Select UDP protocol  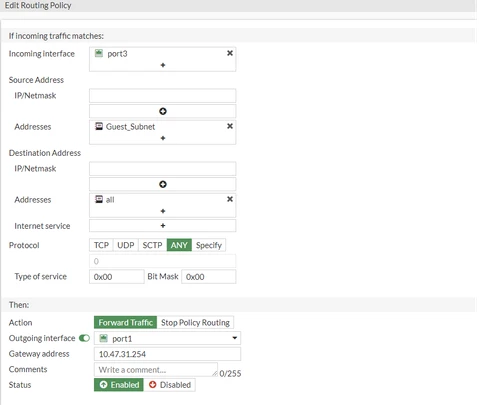click(x=126, y=245)
